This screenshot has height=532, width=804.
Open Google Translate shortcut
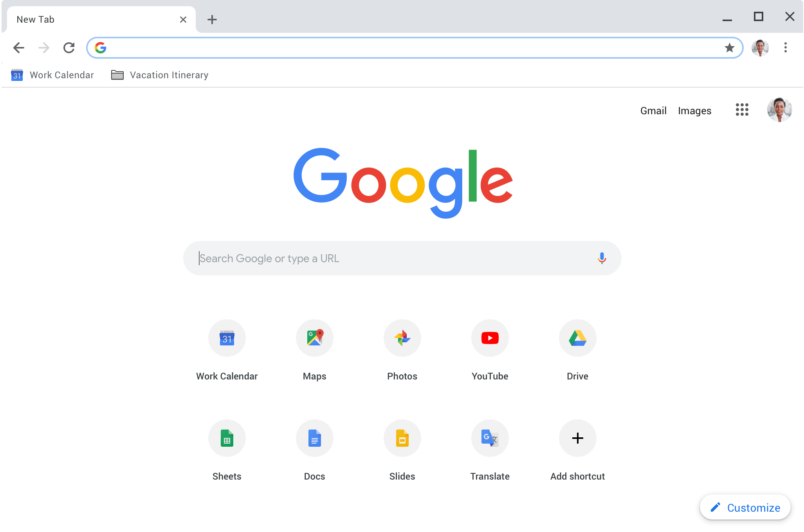490,438
